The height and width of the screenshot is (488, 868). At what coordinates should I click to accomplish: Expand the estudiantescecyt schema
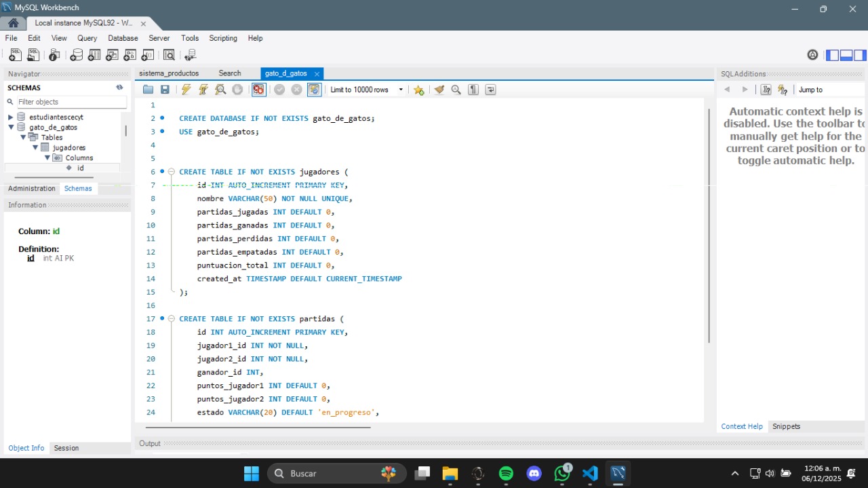click(11, 117)
